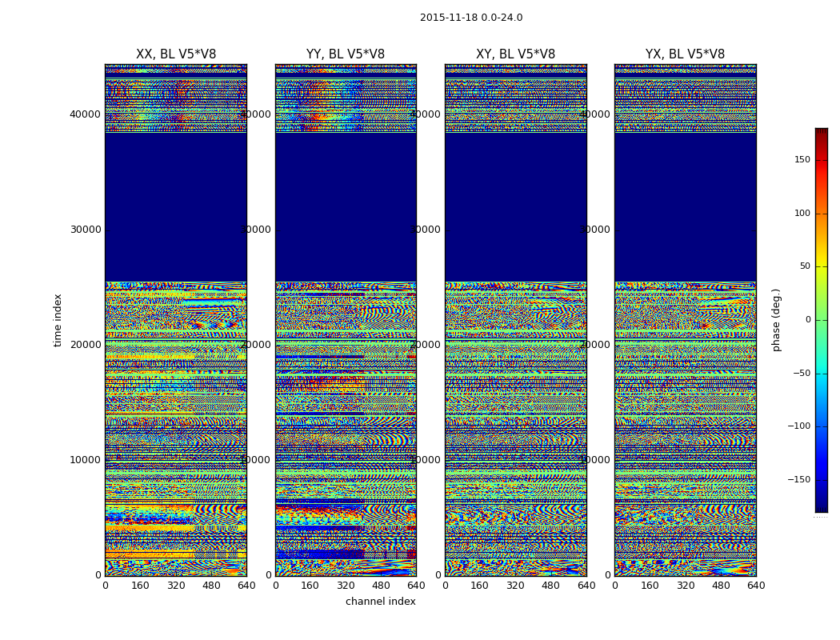840x640 pixels.
Task: Click the 320 channel tick under XX plot
Action: point(176,586)
